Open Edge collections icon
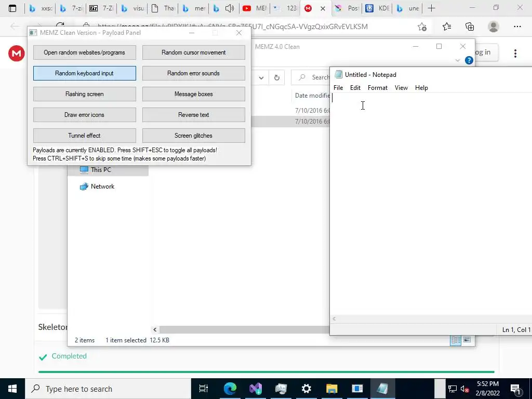This screenshot has height=399, width=532. [x=470, y=27]
